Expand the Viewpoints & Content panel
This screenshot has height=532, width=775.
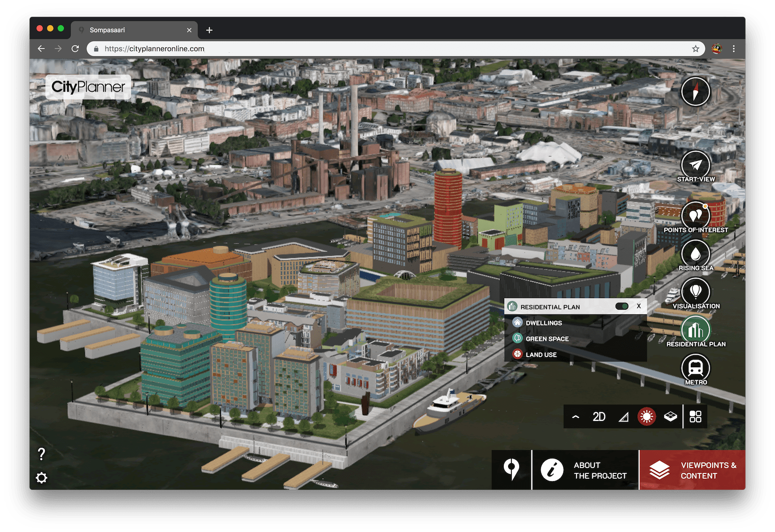[x=693, y=470]
